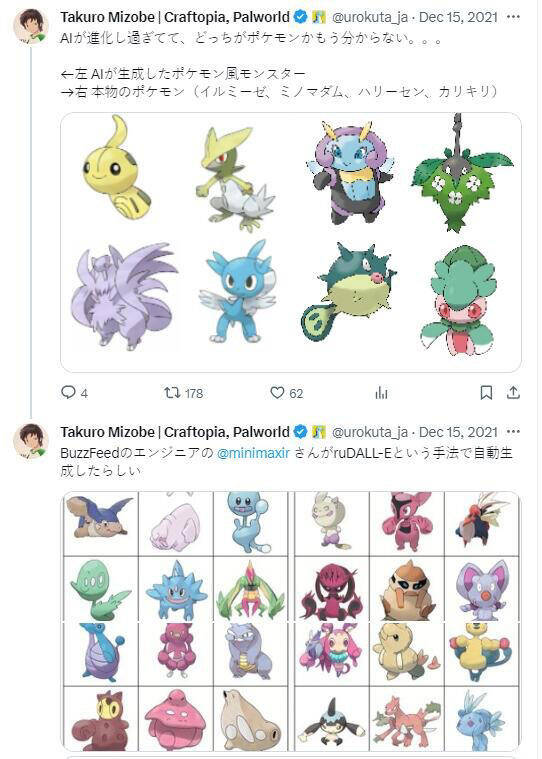The image size is (542, 759).
Task: Click the affiliation badge next to first verified mark
Action: pyautogui.click(x=318, y=17)
